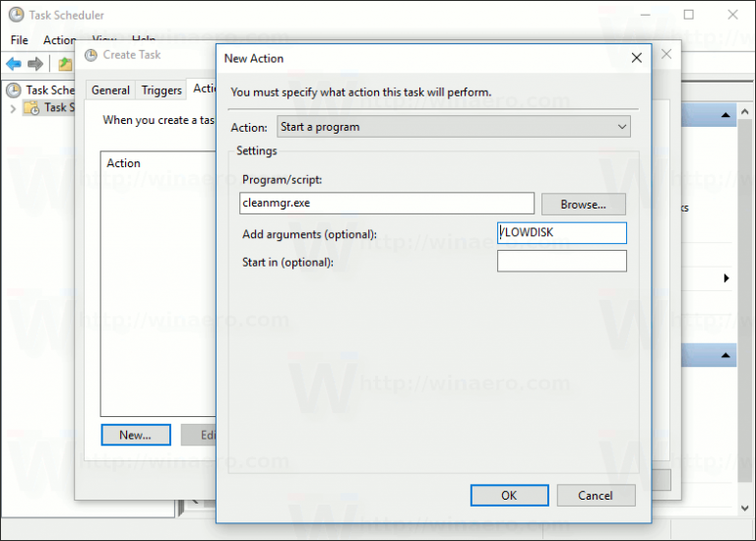
Task: Click the Program/script field containing cleanmgr.exe
Action: (387, 204)
